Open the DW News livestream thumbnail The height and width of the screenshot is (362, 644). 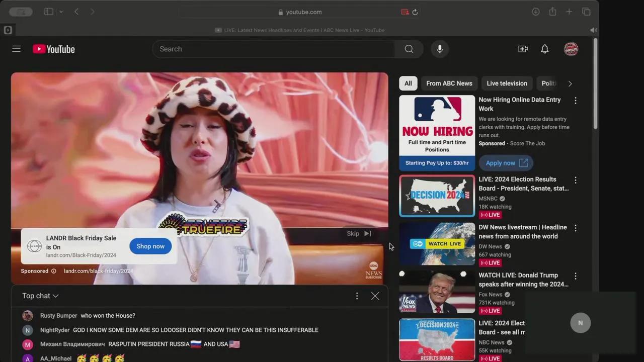[x=437, y=244]
